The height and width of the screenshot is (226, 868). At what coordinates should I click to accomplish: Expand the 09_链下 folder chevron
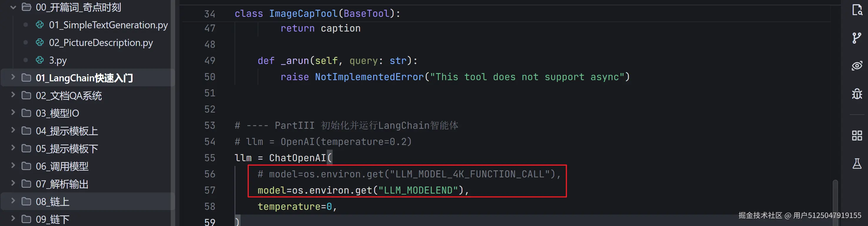point(13,218)
